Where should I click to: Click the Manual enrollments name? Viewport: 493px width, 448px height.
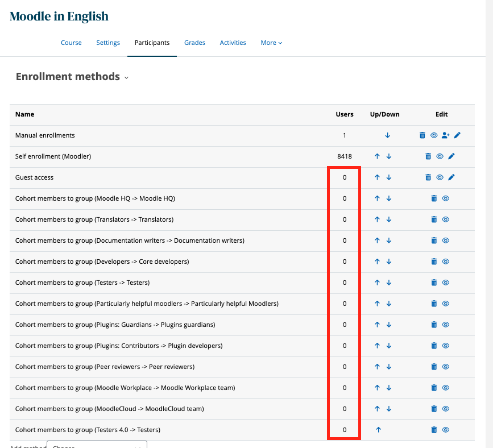click(45, 135)
